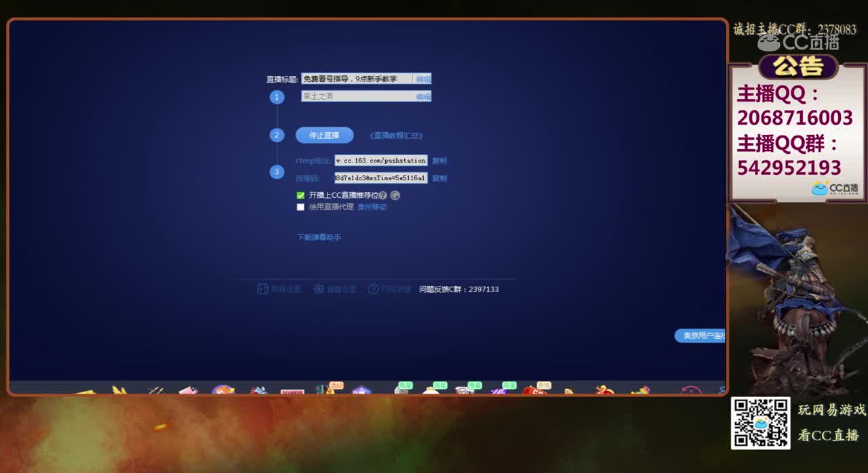
Task: Click the CC直播 logo at top right
Action: click(798, 43)
